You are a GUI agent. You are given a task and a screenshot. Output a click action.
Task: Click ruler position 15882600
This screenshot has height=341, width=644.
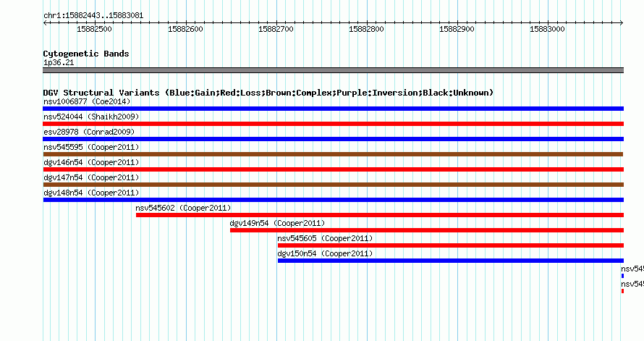(x=185, y=29)
